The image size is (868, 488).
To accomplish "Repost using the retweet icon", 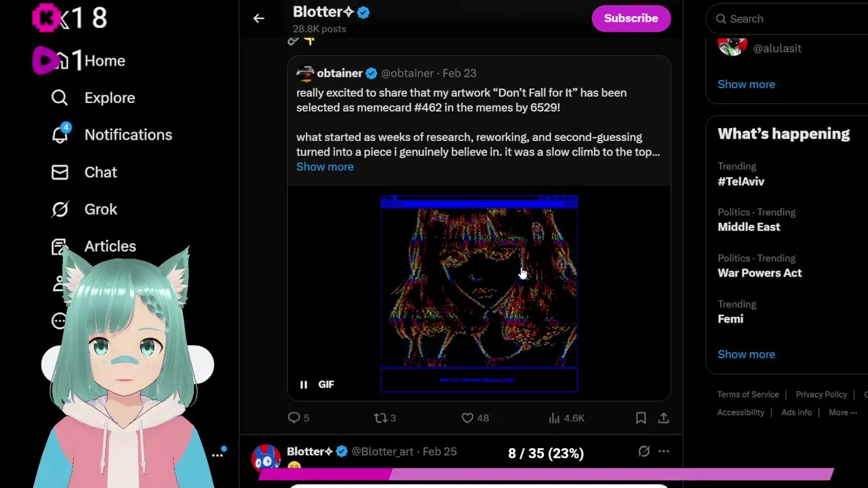I will [380, 418].
